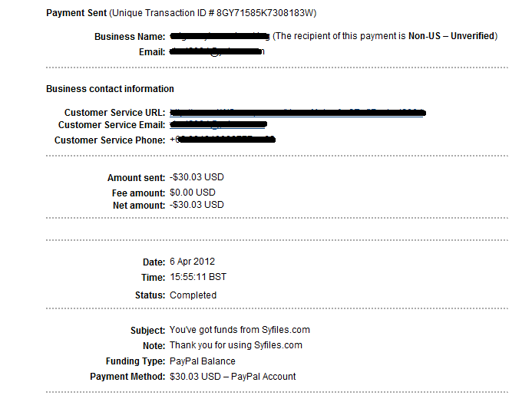Click the Completed status text
532x402 pixels.
click(x=193, y=295)
